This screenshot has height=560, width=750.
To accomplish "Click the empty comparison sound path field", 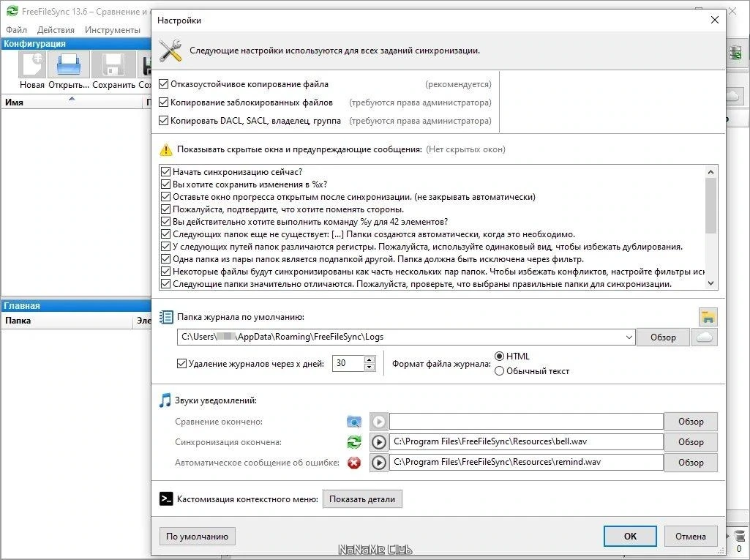I will [526, 422].
